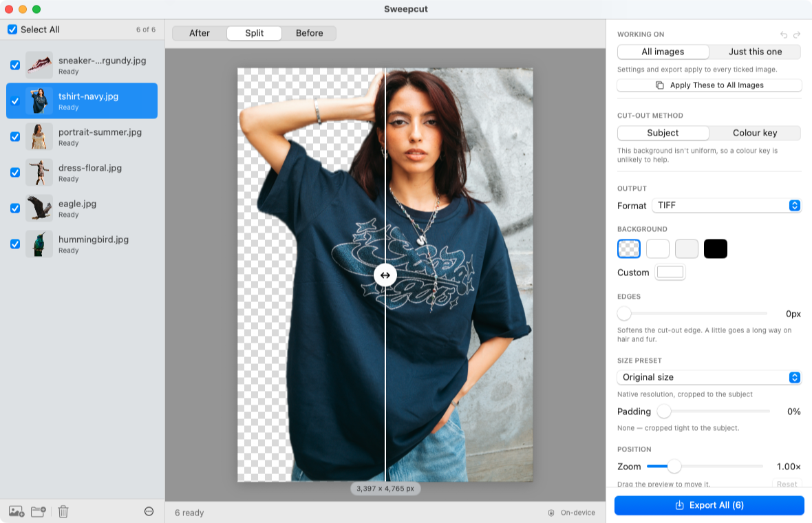
Task: Click the Reset position button
Action: pos(787,484)
